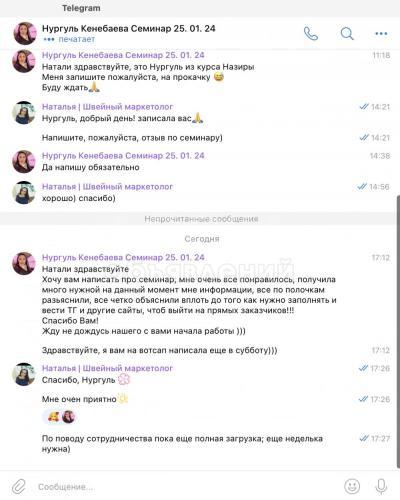Image resolution: width=400 pixels, height=500 pixels.
Task: Click Нургуль's avatar next to 11:18 message
Action: pyautogui.click(x=24, y=61)
